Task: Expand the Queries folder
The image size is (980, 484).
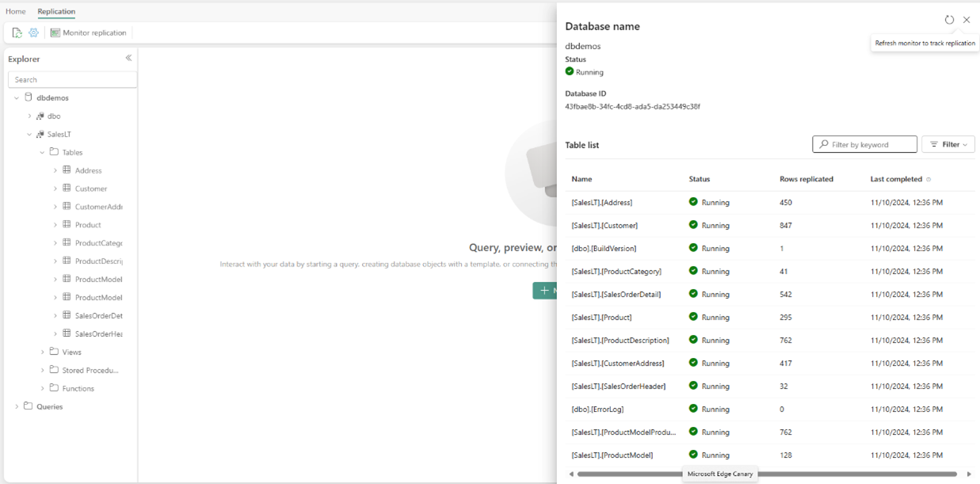Action: pyautogui.click(x=17, y=406)
